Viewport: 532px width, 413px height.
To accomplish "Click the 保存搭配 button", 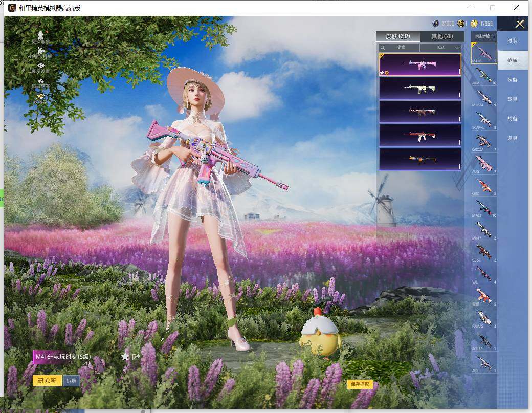I will click(360, 384).
